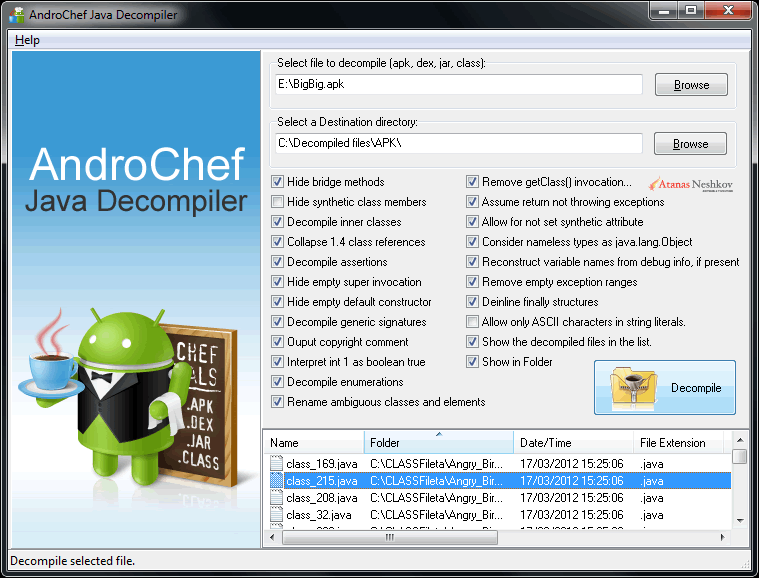Toggle Rename ambiguous classes and elements

[277, 402]
